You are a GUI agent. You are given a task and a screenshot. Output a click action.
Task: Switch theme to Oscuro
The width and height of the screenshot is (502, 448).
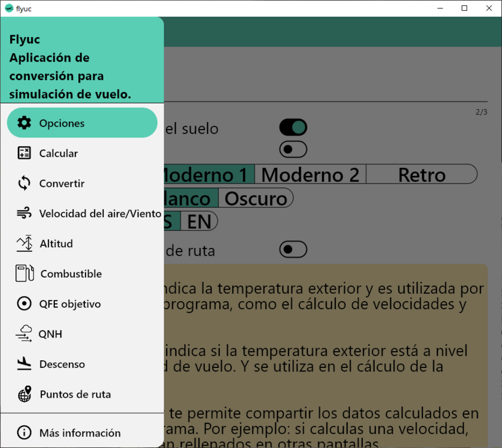pos(256,198)
